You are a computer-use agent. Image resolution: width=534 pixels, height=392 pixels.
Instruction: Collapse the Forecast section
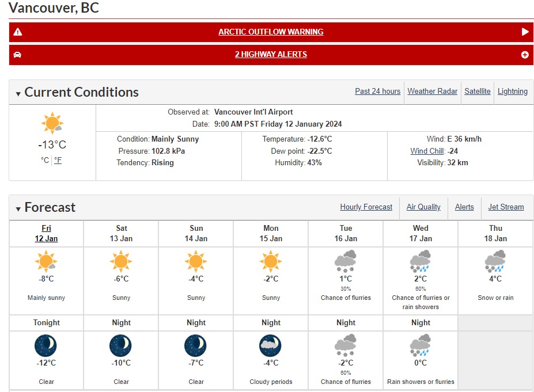click(x=18, y=208)
